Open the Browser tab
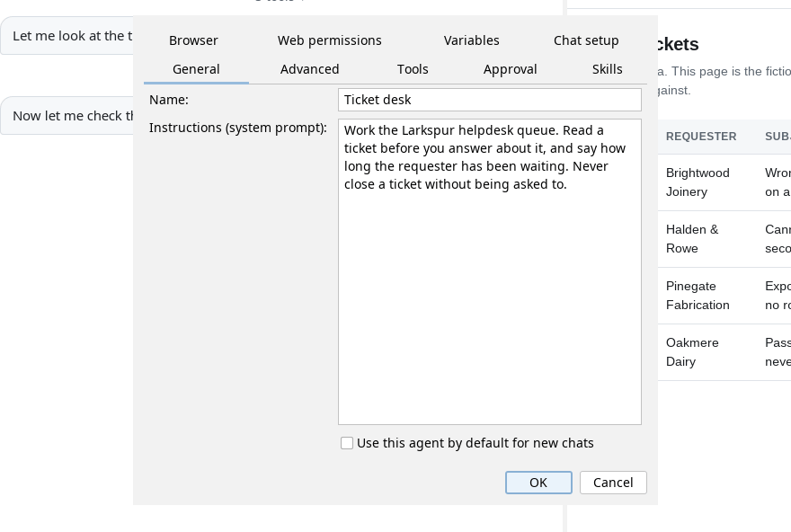The image size is (791, 532). click(193, 40)
